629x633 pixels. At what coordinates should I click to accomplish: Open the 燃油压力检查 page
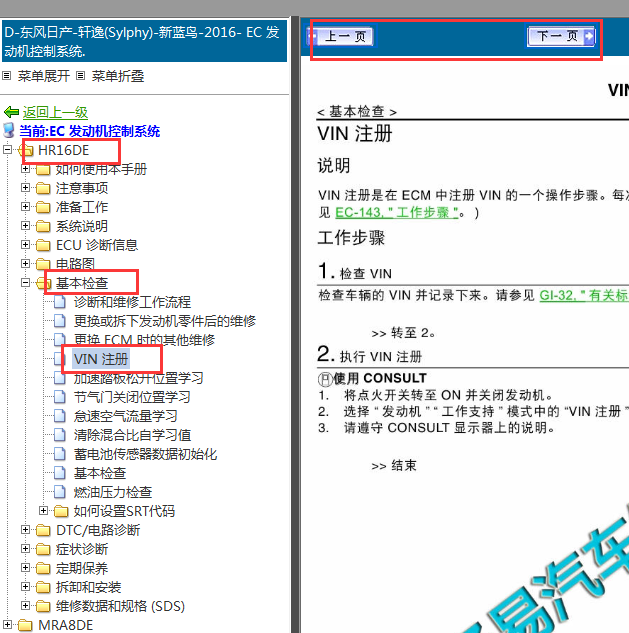click(113, 492)
